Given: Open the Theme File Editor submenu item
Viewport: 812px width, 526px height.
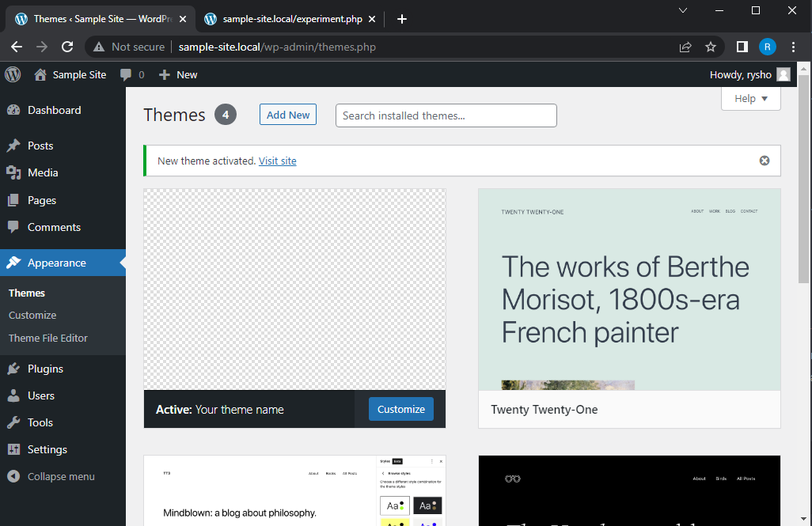Looking at the screenshot, I should pos(48,338).
